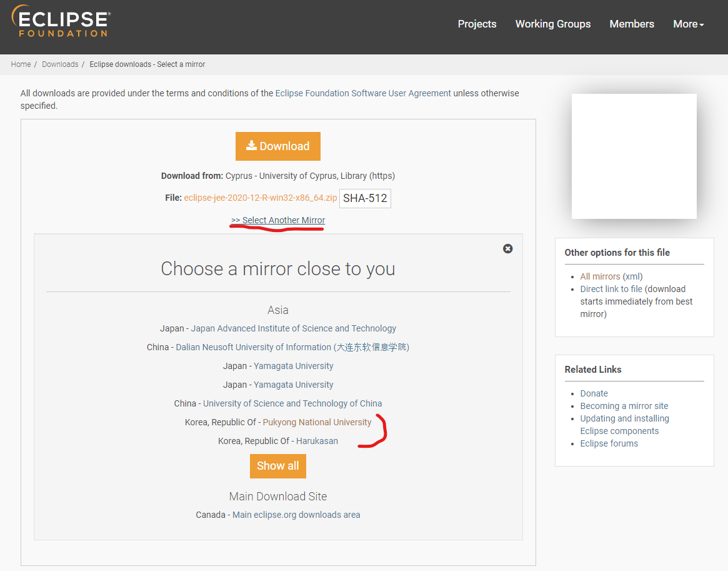Open Updating and installing Eclipse components

click(624, 425)
